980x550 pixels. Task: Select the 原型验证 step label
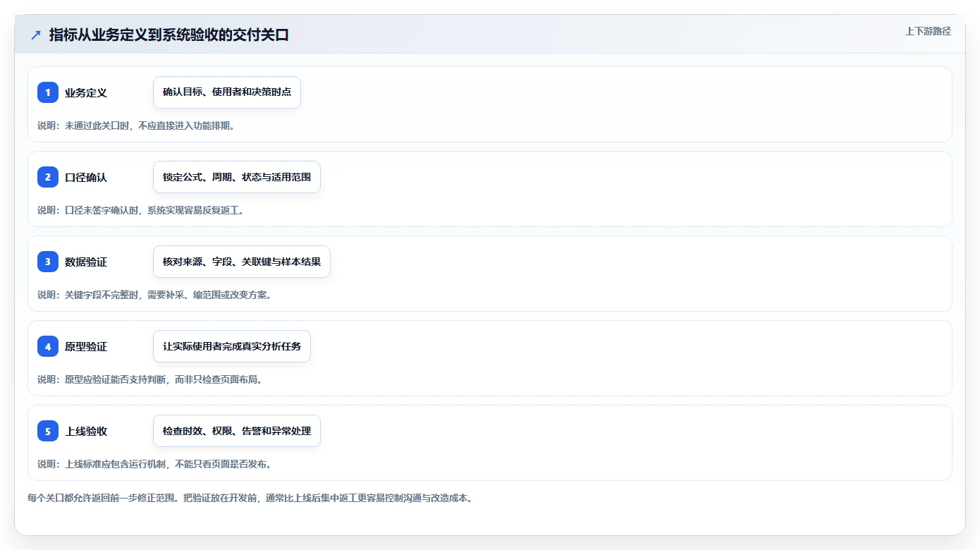tap(86, 346)
